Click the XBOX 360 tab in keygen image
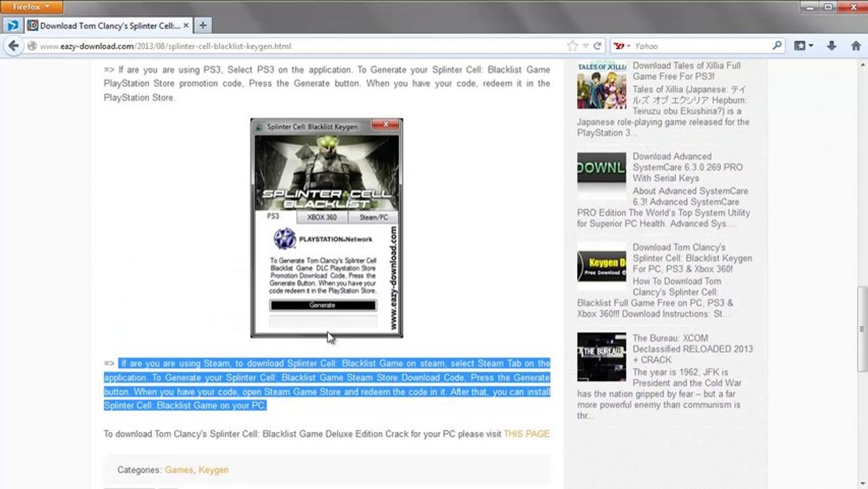Viewport: 868px width, 489px height. coord(322,217)
